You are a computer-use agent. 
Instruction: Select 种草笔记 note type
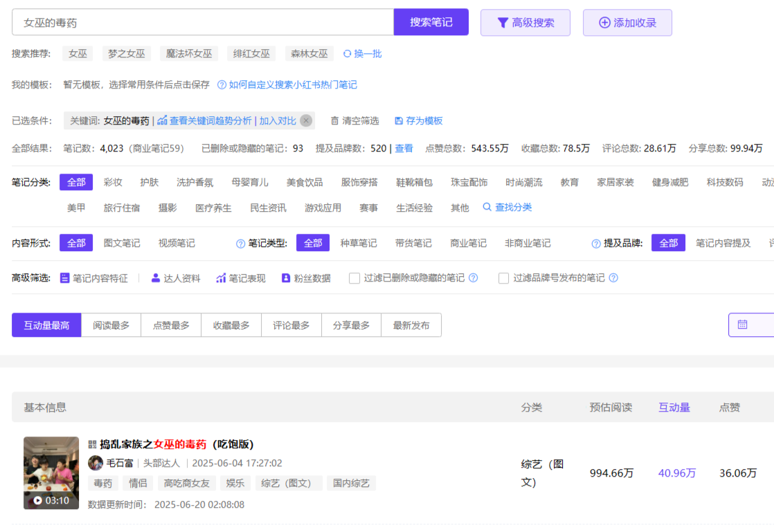(359, 243)
